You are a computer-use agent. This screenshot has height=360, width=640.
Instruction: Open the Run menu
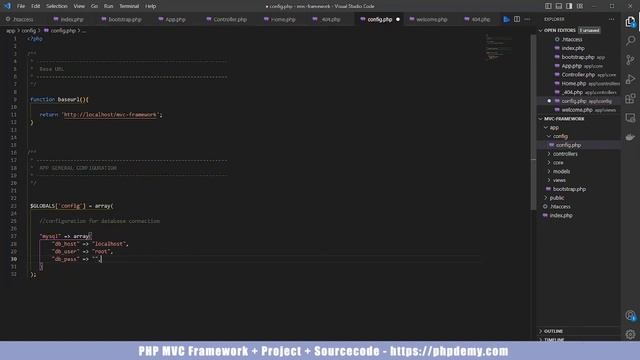108,6
